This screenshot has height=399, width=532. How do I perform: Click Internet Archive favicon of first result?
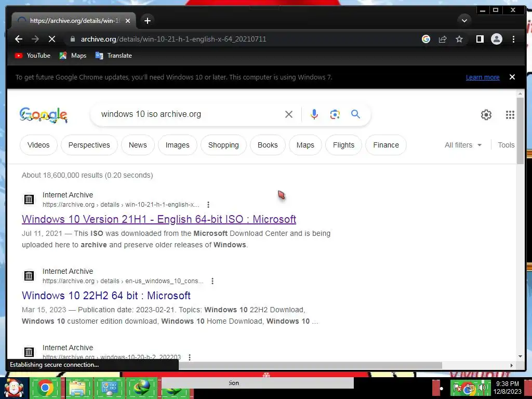click(29, 199)
